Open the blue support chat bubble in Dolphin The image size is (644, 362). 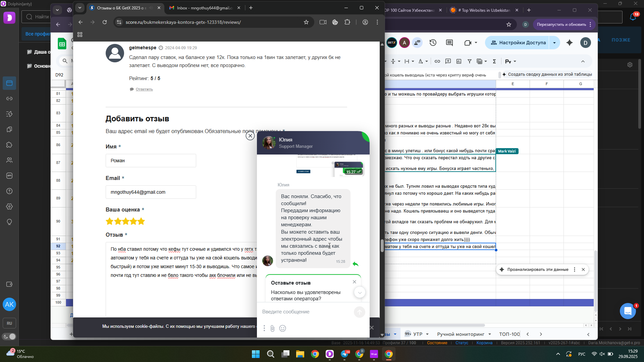pos(628,311)
